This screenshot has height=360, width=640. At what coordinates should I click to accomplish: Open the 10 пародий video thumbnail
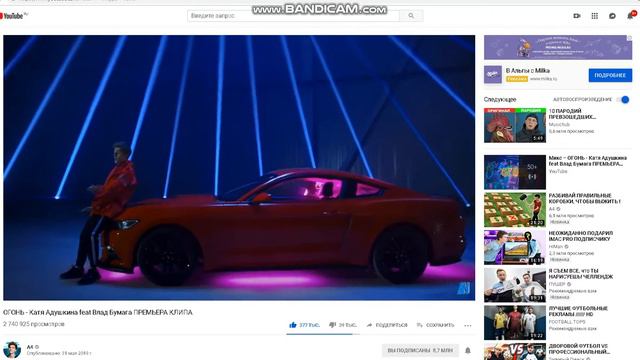pos(515,125)
